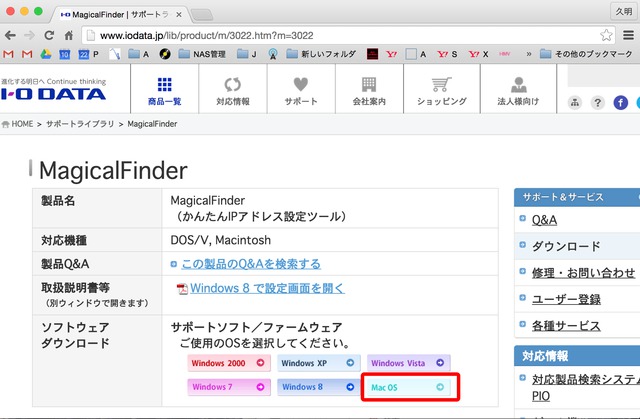
Task: Select the Mac OS download button
Action: pos(408,387)
